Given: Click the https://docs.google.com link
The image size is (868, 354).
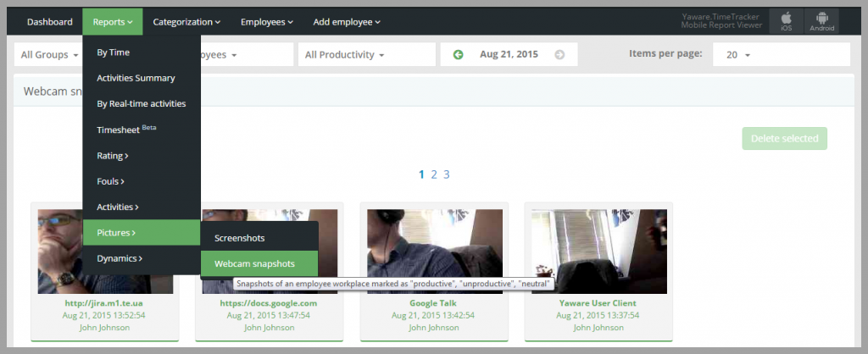Looking at the screenshot, I should pyautogui.click(x=269, y=303).
